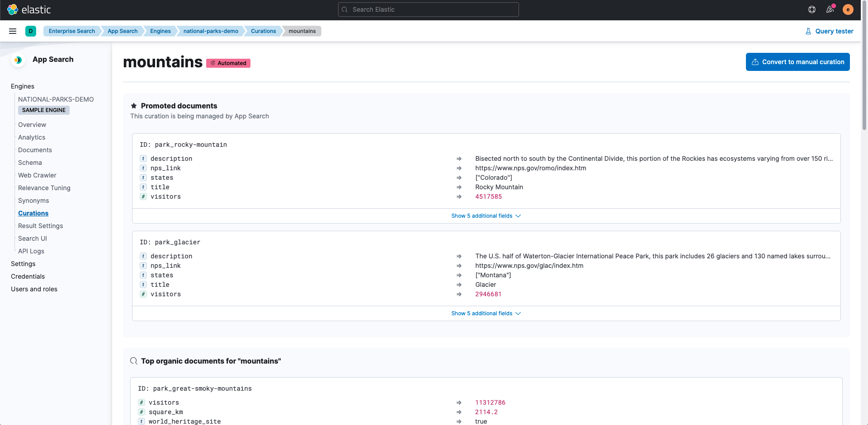Select Curations in the sidebar
Screen dimensions: 868x425
coord(33,213)
